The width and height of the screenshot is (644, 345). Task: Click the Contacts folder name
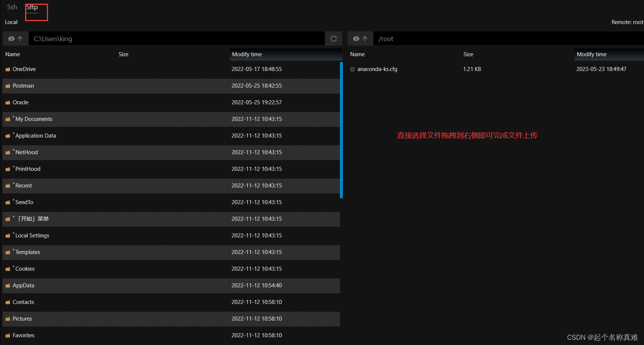pyautogui.click(x=23, y=302)
